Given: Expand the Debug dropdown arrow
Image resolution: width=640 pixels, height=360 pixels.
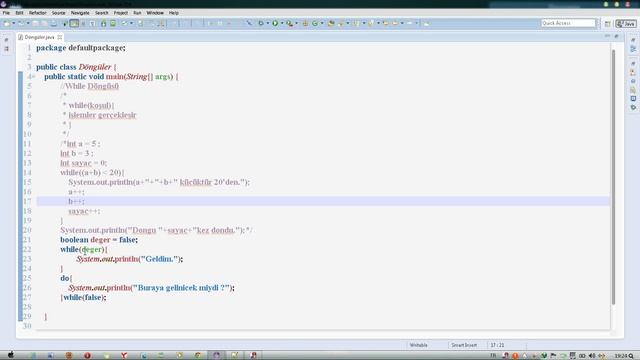Looking at the screenshot, I should [268, 23].
